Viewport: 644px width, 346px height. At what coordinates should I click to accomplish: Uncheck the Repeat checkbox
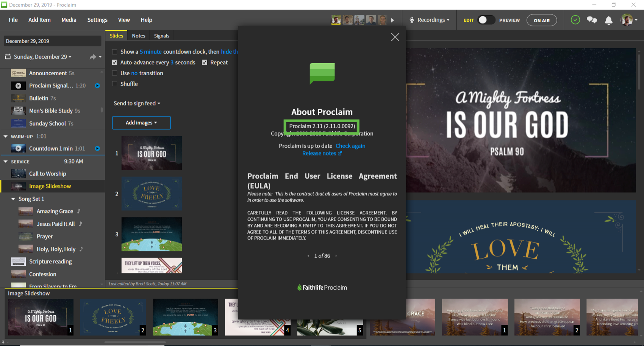pos(205,62)
